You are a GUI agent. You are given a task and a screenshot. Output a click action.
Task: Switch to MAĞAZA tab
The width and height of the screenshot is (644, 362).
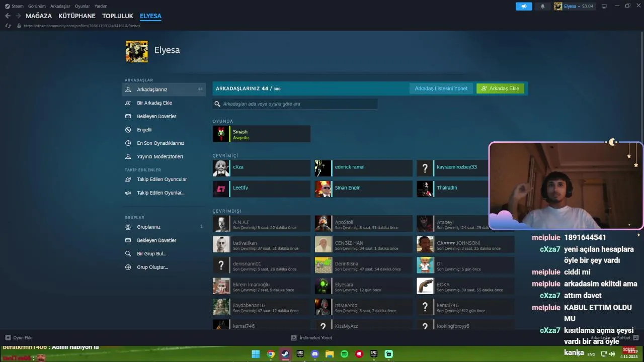click(x=39, y=16)
